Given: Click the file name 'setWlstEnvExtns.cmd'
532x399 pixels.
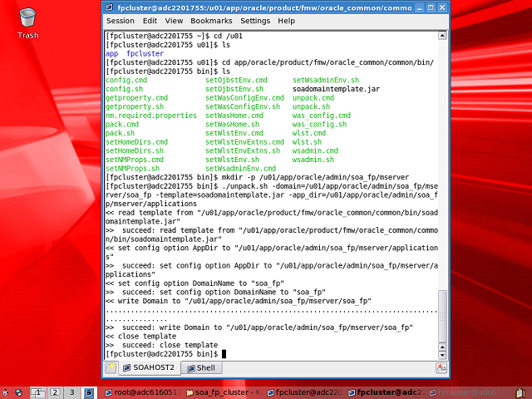Looking at the screenshot, I should point(244,142).
